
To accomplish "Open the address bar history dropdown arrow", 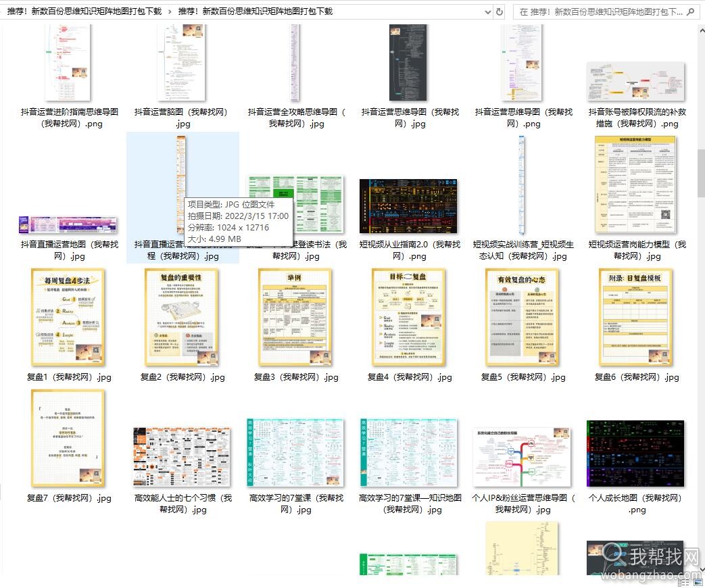I will point(488,12).
